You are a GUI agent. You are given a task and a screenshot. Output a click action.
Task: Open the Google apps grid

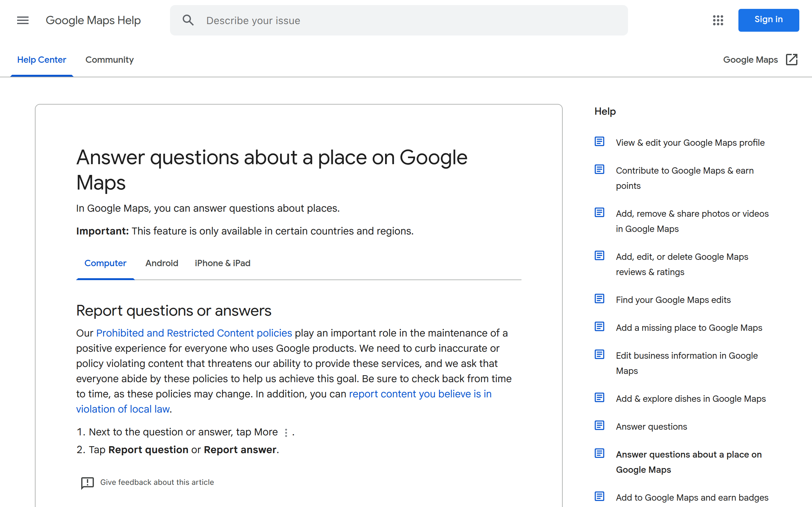tap(718, 20)
